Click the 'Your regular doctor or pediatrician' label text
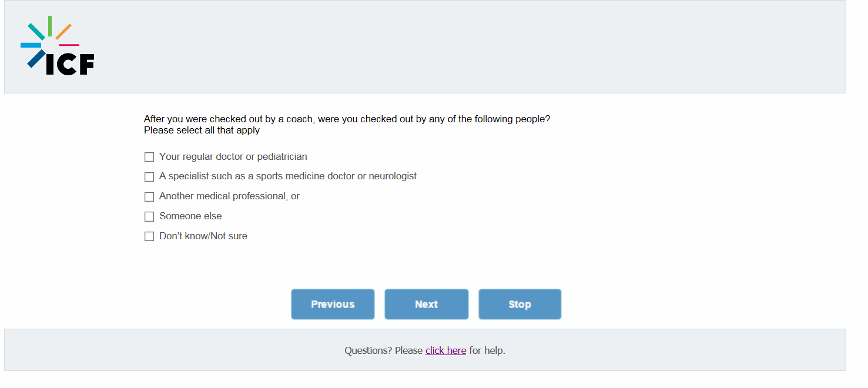The width and height of the screenshot is (868, 388). (x=233, y=157)
